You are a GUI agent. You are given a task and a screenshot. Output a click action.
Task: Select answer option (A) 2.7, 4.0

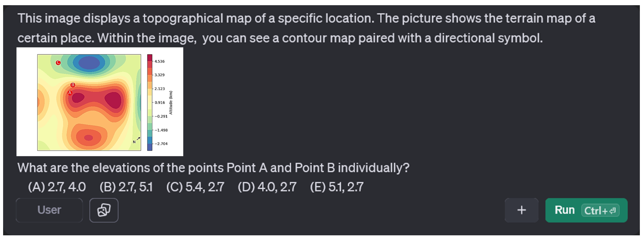tap(57, 187)
